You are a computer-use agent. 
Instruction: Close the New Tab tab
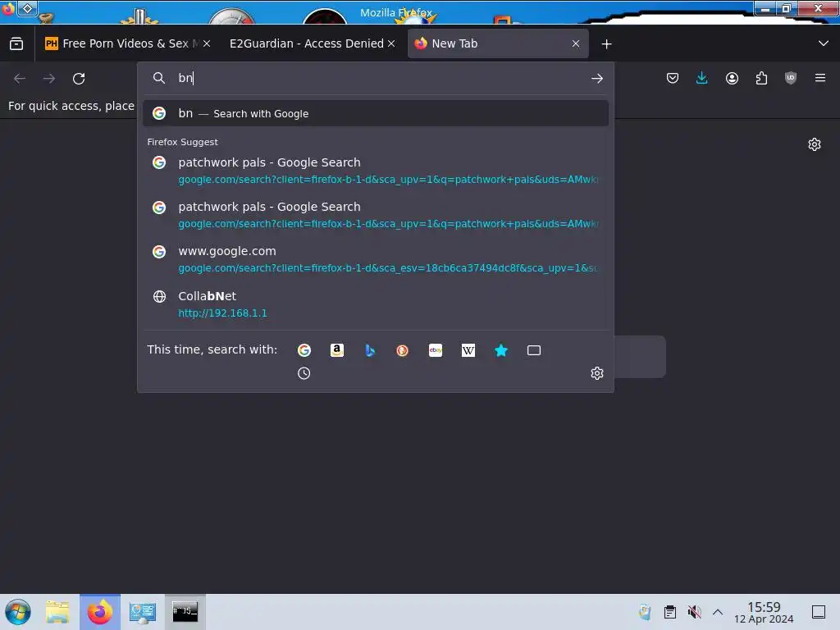coord(576,43)
